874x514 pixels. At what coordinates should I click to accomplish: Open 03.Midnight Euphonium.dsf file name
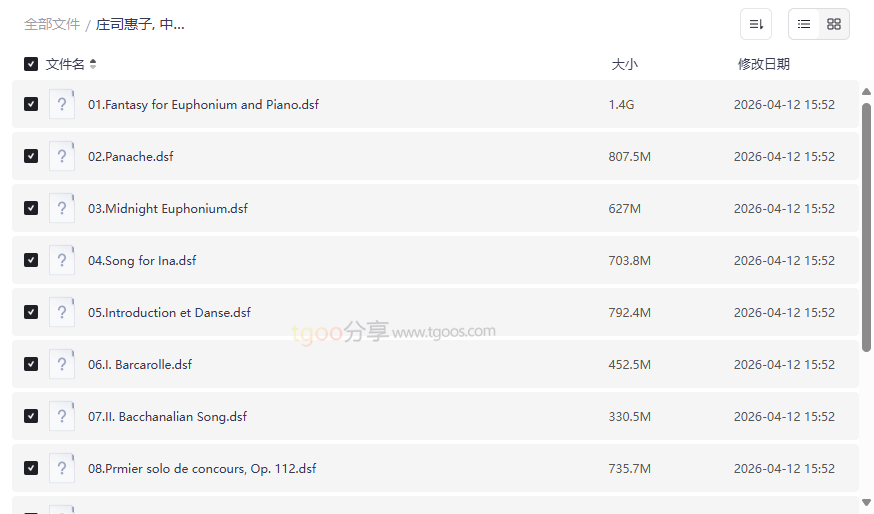click(x=168, y=208)
